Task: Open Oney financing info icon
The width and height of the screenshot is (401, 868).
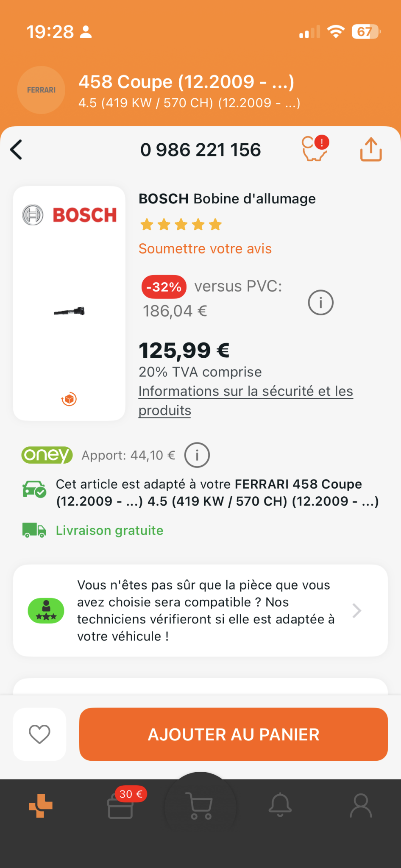Action: click(197, 455)
